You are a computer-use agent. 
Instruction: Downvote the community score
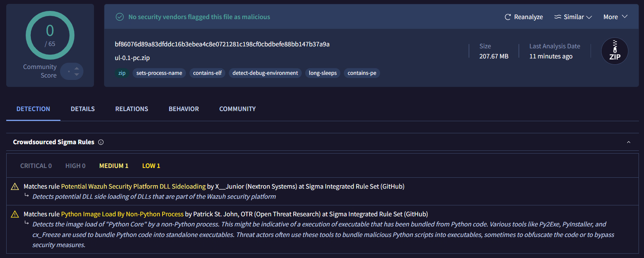click(x=77, y=74)
